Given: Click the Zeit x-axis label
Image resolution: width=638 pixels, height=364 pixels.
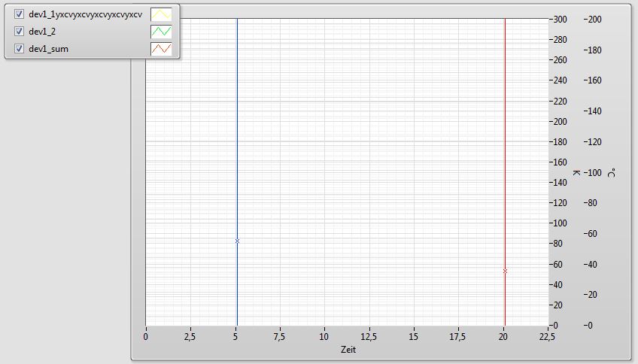Looking at the screenshot, I should pyautogui.click(x=348, y=350).
